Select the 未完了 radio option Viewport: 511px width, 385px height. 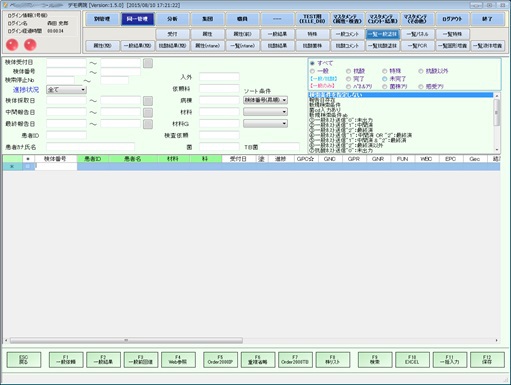coord(385,79)
